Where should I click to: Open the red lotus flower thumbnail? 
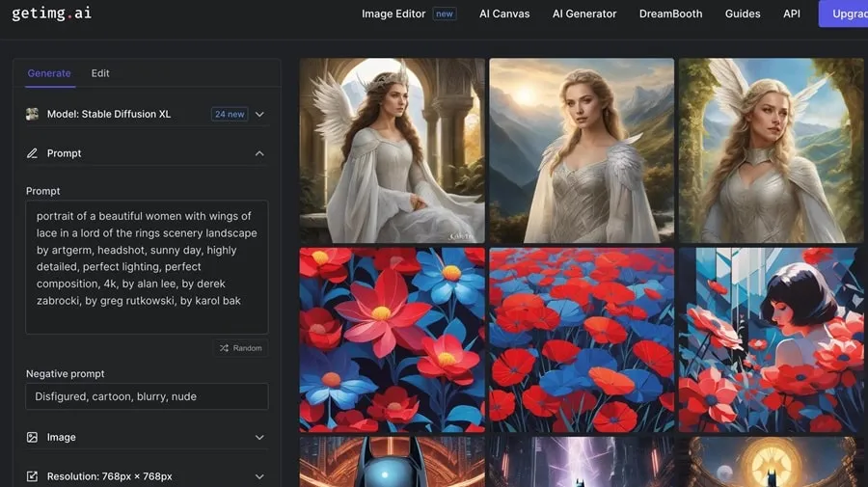(x=390, y=339)
